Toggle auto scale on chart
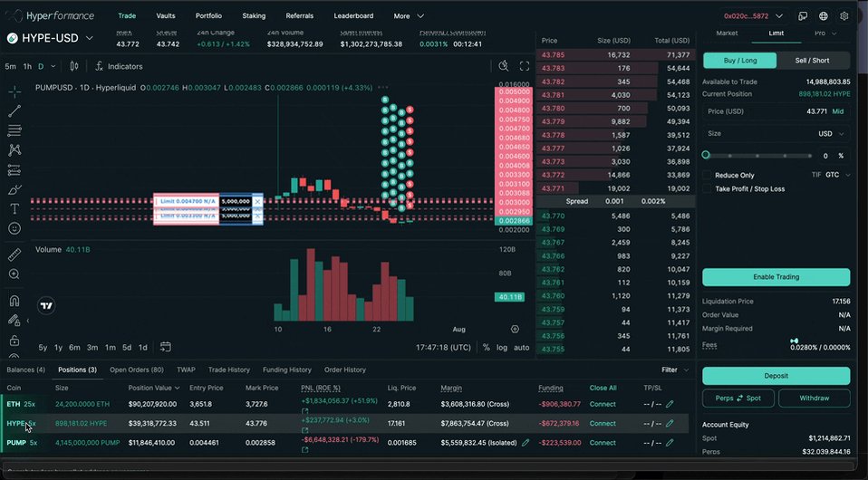This screenshot has height=480, width=868. click(x=522, y=348)
